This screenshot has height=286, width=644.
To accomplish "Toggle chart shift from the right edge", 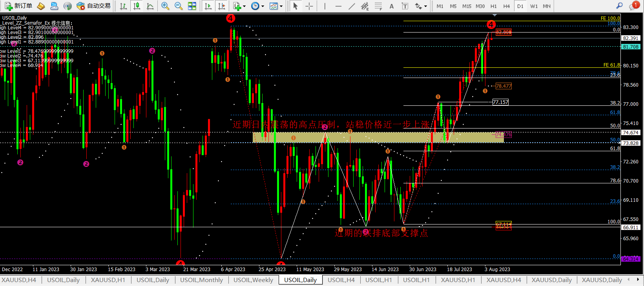I will (x=222, y=6).
